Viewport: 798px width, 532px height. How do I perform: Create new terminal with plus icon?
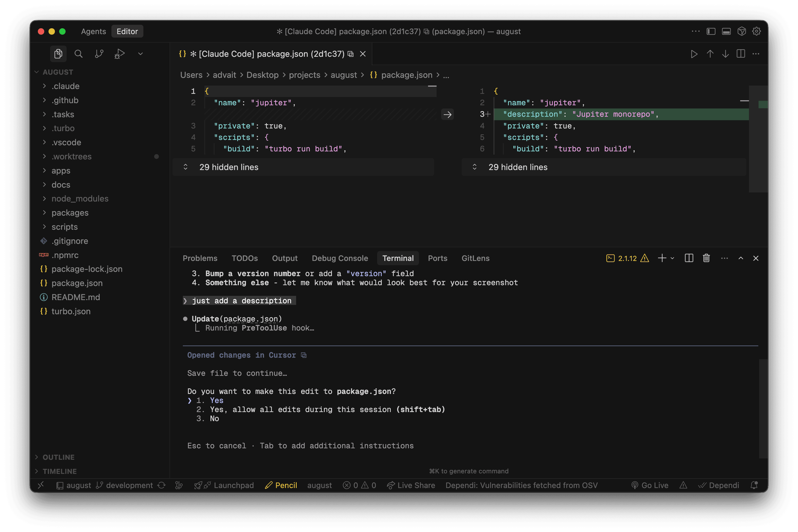[662, 258]
